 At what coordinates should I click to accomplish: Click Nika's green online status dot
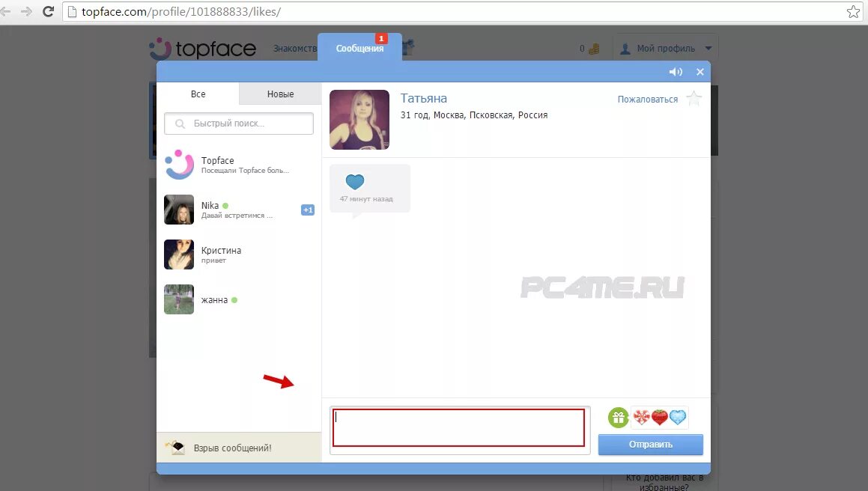coord(225,206)
